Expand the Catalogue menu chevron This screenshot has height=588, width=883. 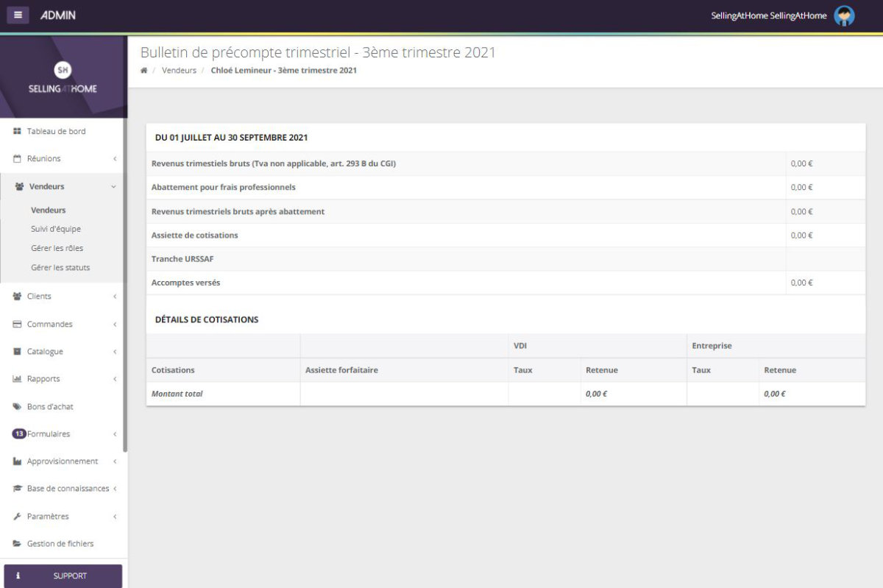tap(115, 352)
